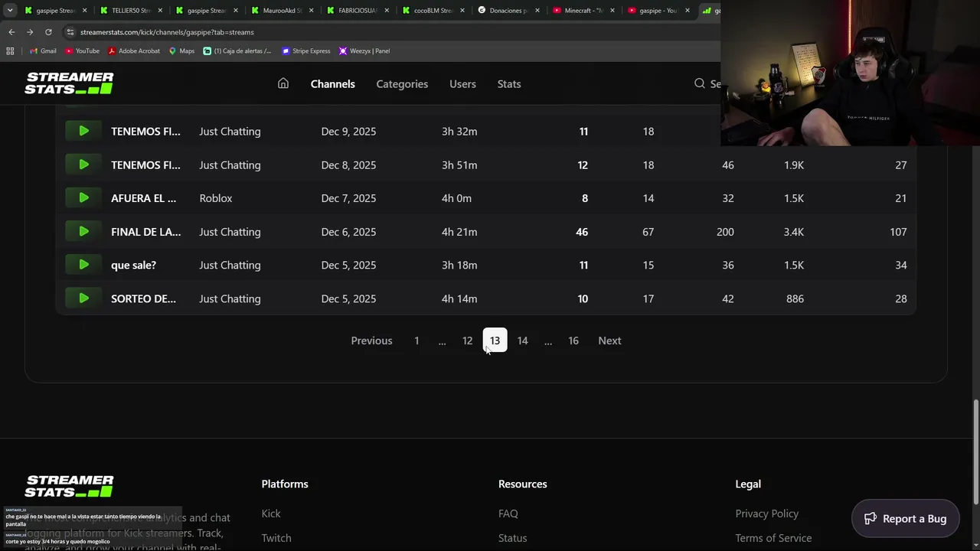Click the Streamer Stats logo in header
This screenshot has width=980, height=551.
coord(69,83)
